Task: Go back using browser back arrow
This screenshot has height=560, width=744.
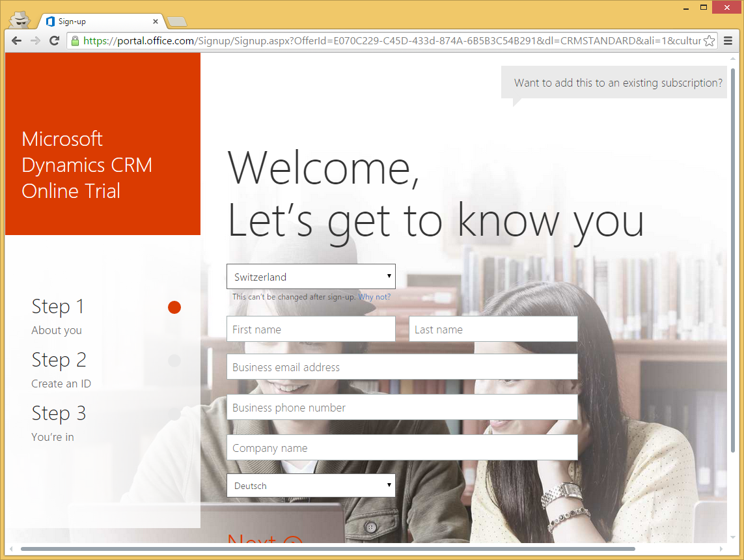Action: click(x=17, y=41)
